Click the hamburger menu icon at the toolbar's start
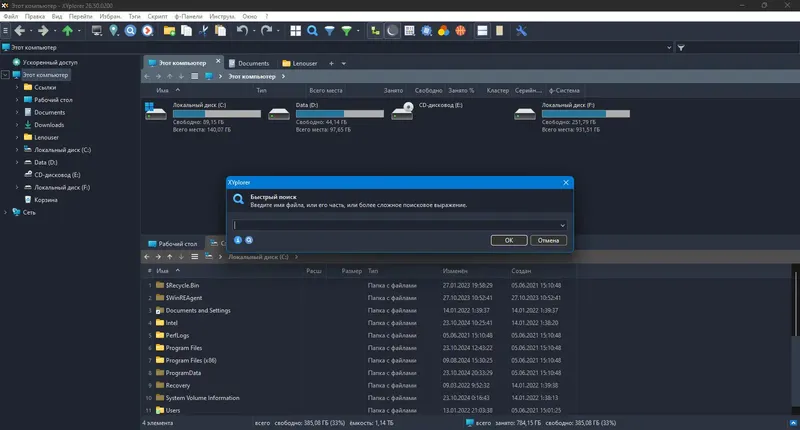Image resolution: width=800 pixels, height=430 pixels. pyautogui.click(x=5, y=31)
